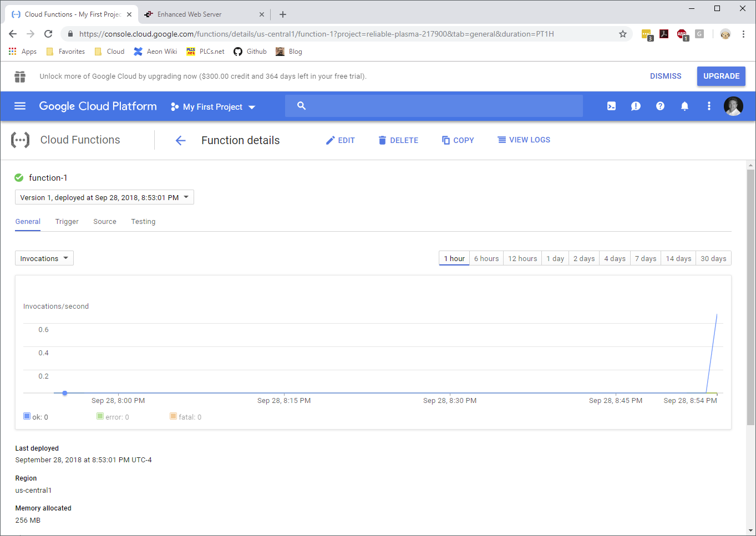This screenshot has width=756, height=536.
Task: Select the 1 hour time range
Action: click(454, 258)
